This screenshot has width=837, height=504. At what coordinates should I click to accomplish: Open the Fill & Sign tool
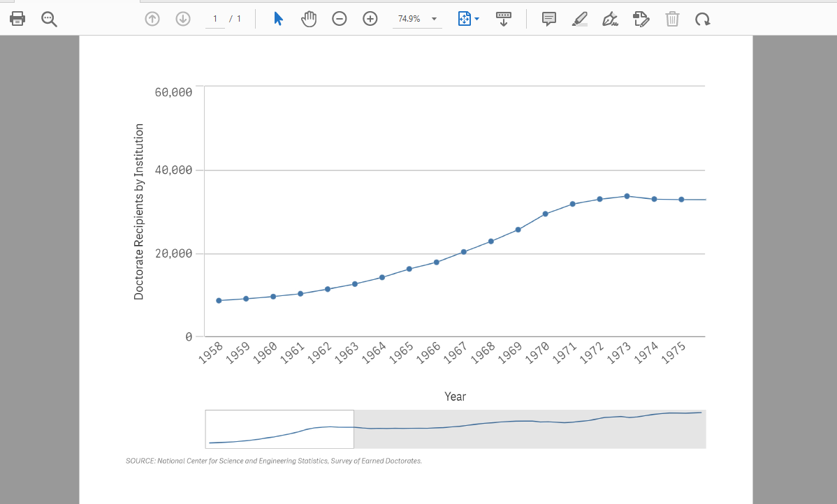tap(610, 19)
